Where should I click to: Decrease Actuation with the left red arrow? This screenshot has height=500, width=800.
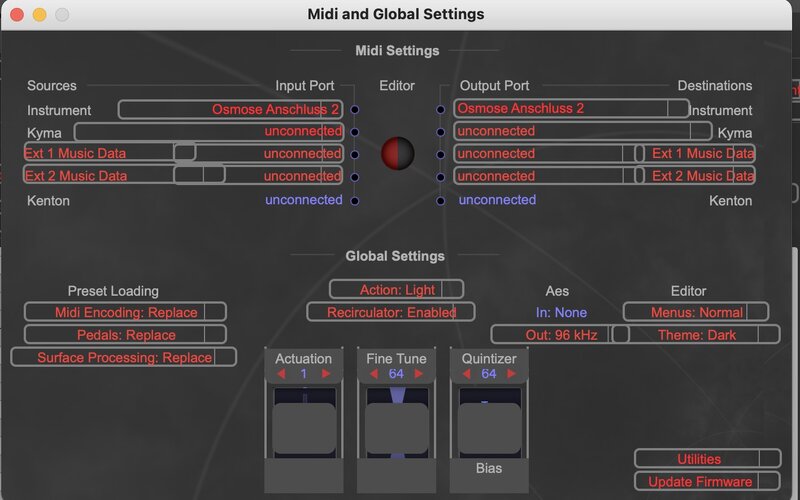click(x=281, y=374)
